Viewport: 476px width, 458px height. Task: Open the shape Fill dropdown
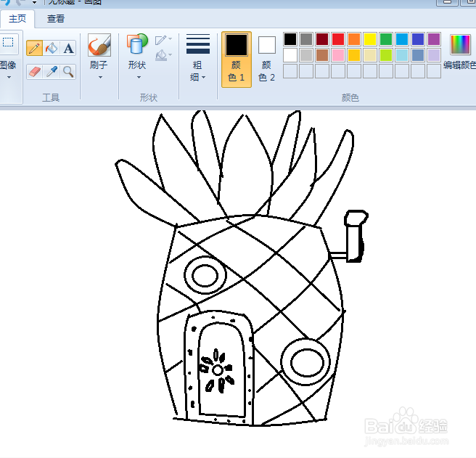pos(163,55)
